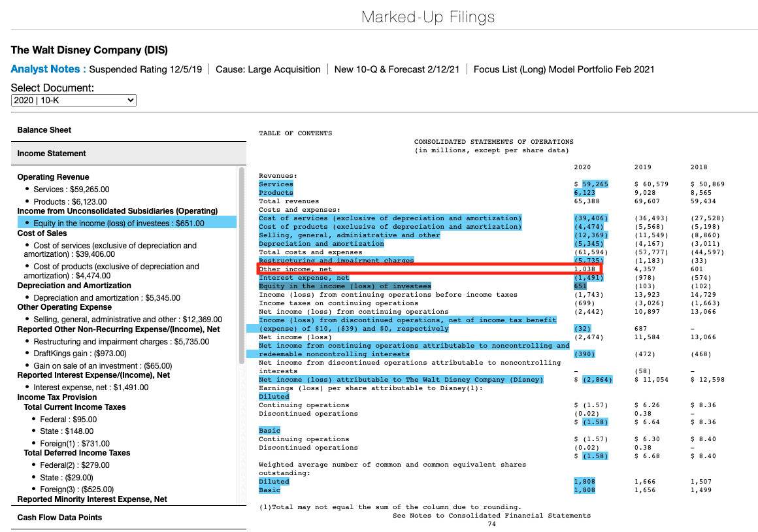
Task: Expand the Cash Flow Data Points section
Action: [129, 518]
